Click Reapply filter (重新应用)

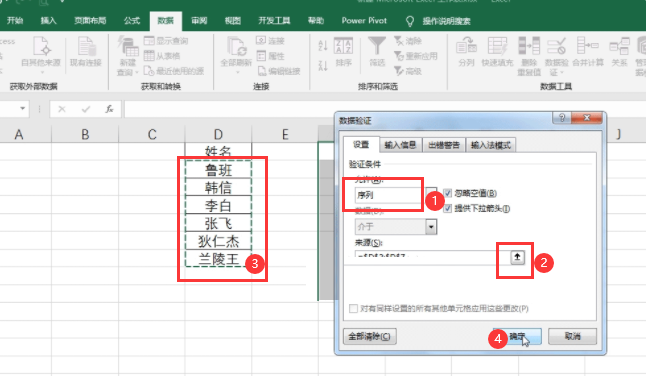pyautogui.click(x=416, y=56)
